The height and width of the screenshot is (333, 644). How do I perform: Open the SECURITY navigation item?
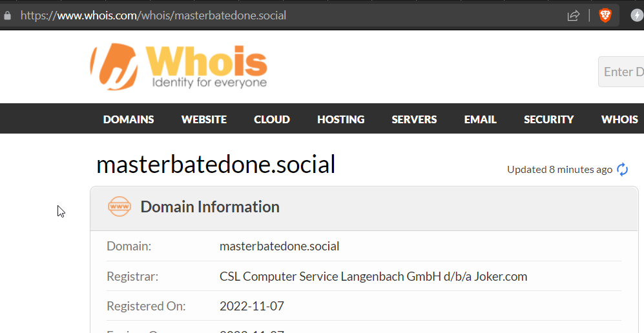548,119
